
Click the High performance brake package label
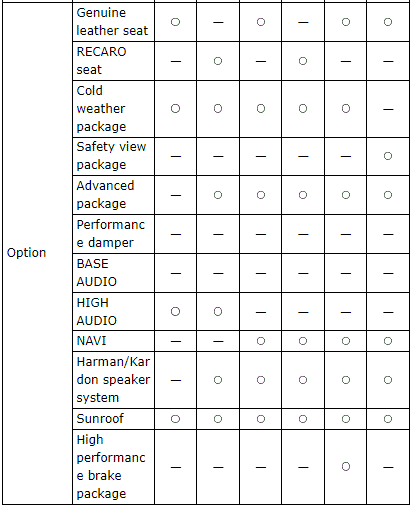[111, 467]
